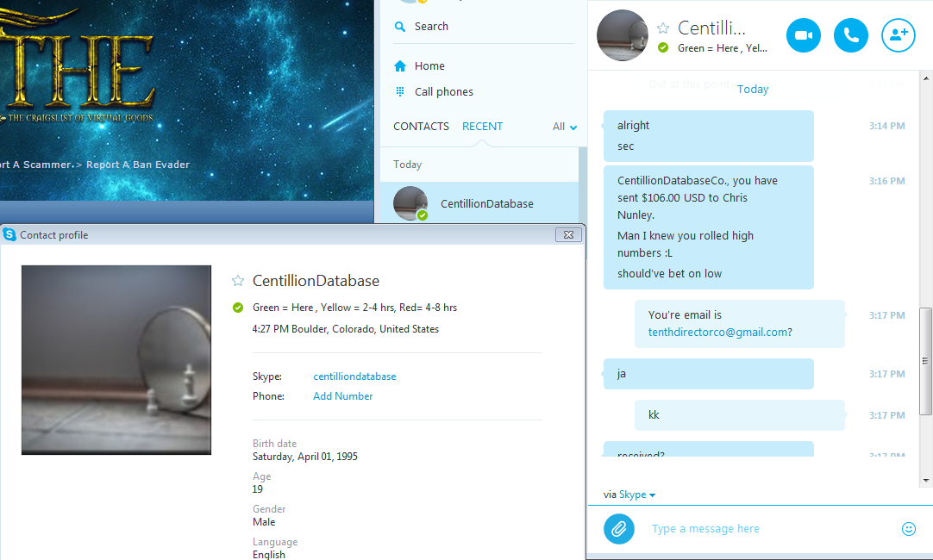
Task: Click the large profile picture
Action: pos(116,359)
